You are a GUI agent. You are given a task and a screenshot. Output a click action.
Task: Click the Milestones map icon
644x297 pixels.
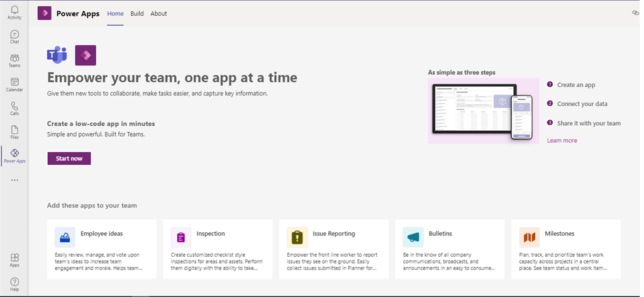pos(530,237)
